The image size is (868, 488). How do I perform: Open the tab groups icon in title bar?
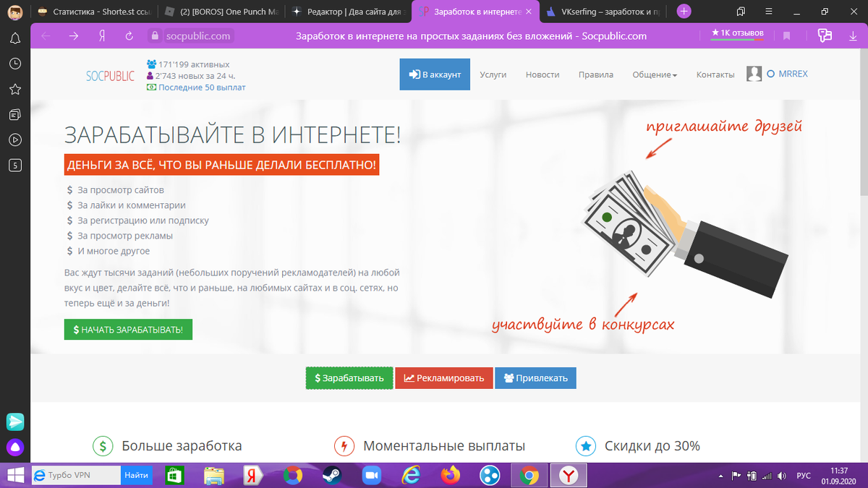tap(740, 11)
